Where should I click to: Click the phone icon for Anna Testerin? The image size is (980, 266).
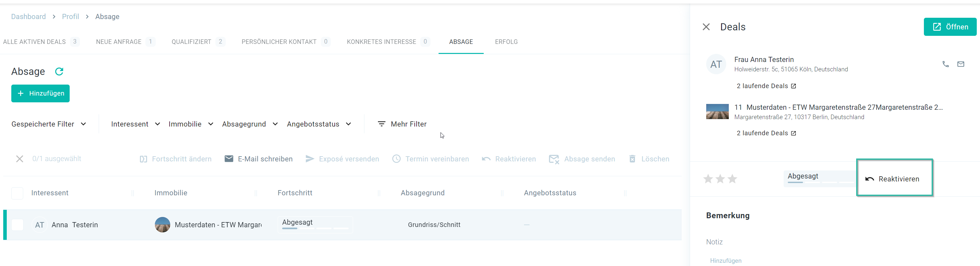[945, 64]
